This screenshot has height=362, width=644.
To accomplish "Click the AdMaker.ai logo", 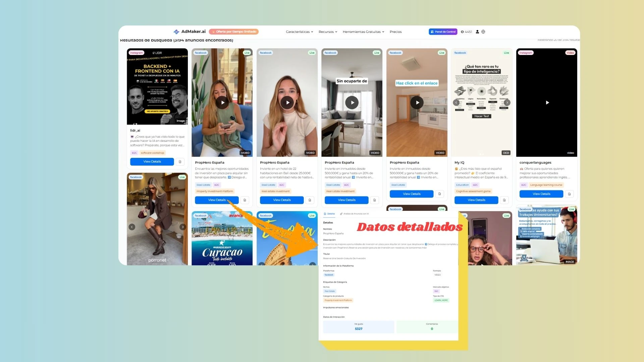I will (190, 32).
